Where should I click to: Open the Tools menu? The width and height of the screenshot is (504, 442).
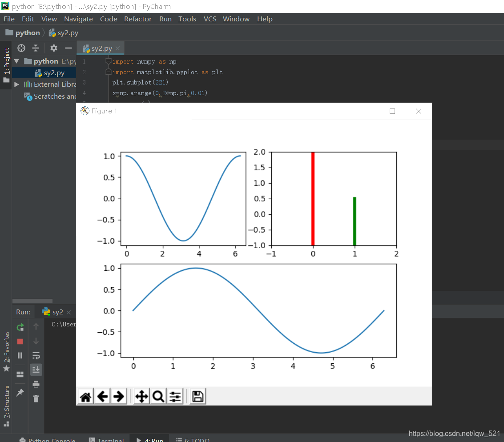(187, 19)
